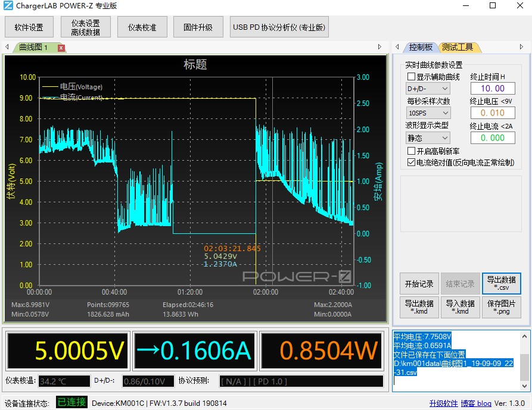Enable 显示辅助曲线 checkbox
Screen dimensions: 532x410
411,77
